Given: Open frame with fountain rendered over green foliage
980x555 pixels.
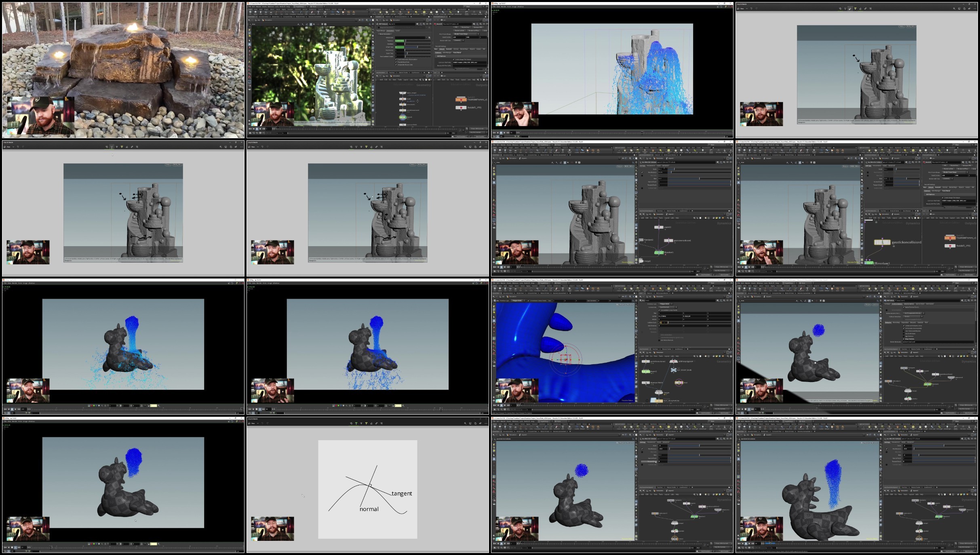Looking at the screenshot, I should 368,70.
